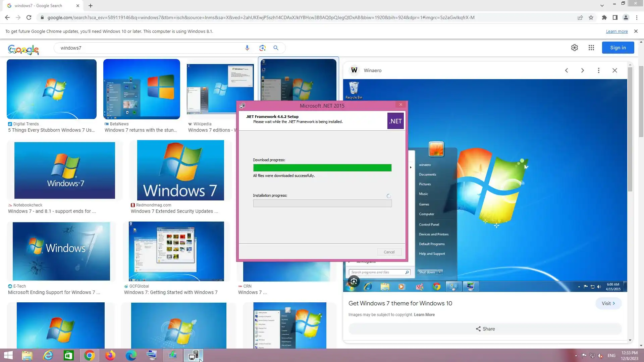The width and height of the screenshot is (644, 362).
Task: Open a new browser tab
Action: coord(91,6)
